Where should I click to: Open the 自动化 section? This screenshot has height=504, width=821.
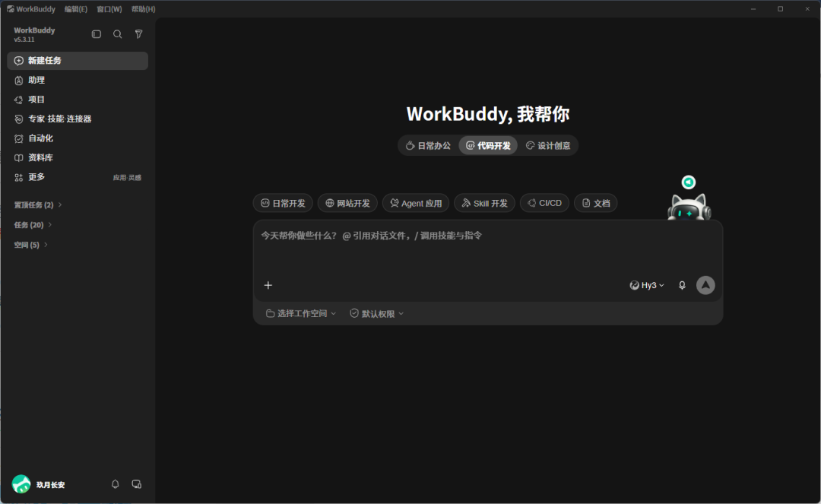[78, 138]
